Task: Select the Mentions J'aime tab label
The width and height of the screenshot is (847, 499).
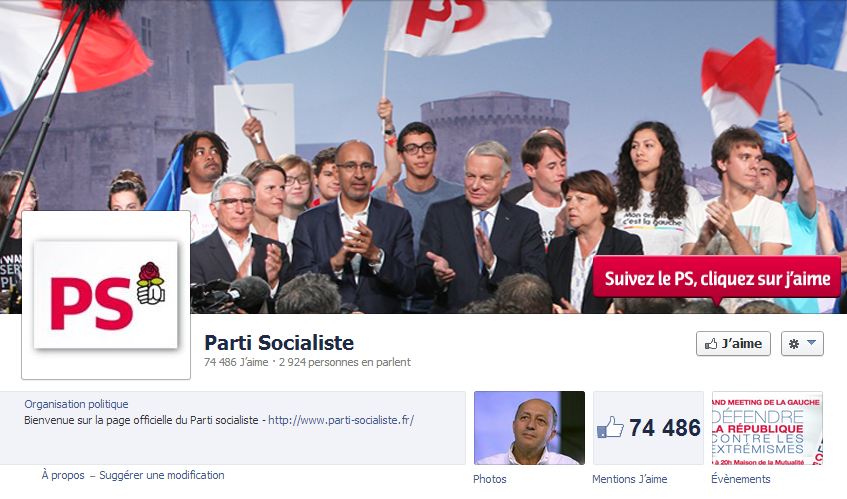Action: click(x=630, y=479)
